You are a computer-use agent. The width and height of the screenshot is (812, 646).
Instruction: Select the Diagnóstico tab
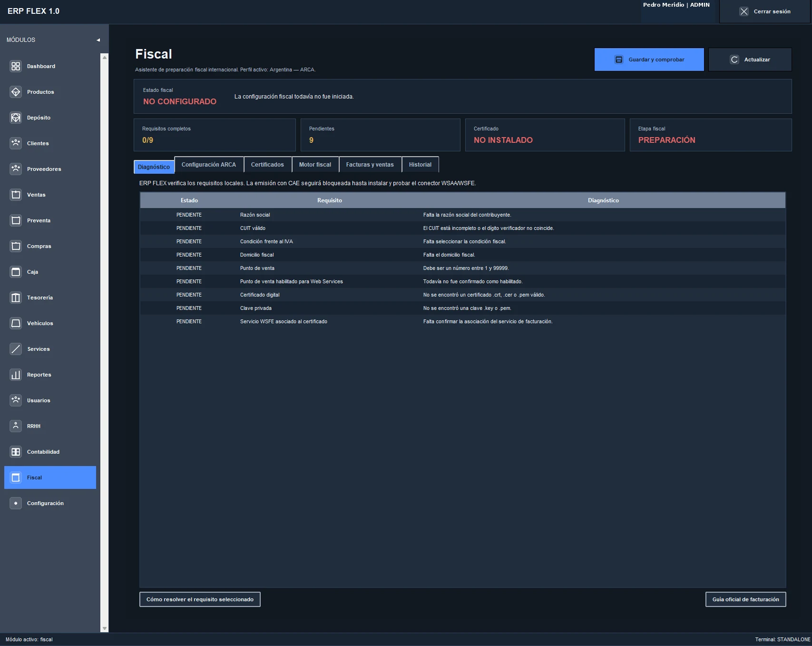point(154,167)
